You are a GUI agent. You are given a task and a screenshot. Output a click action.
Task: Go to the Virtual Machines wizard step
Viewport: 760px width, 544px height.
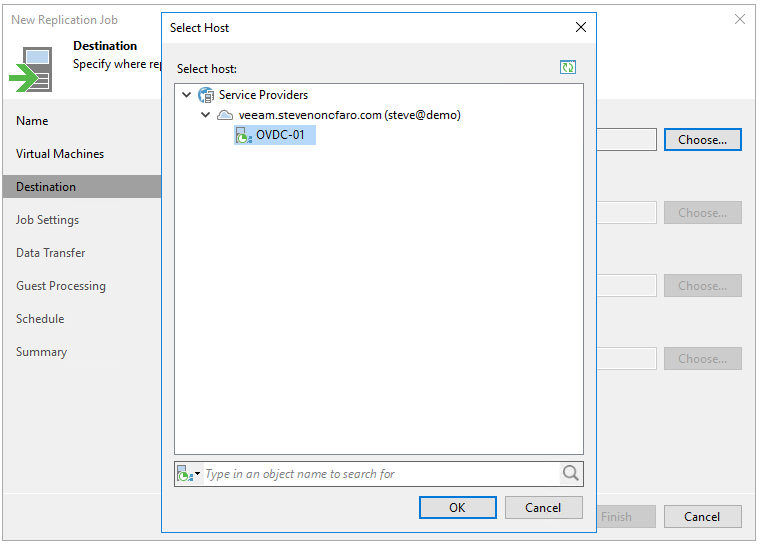click(60, 154)
